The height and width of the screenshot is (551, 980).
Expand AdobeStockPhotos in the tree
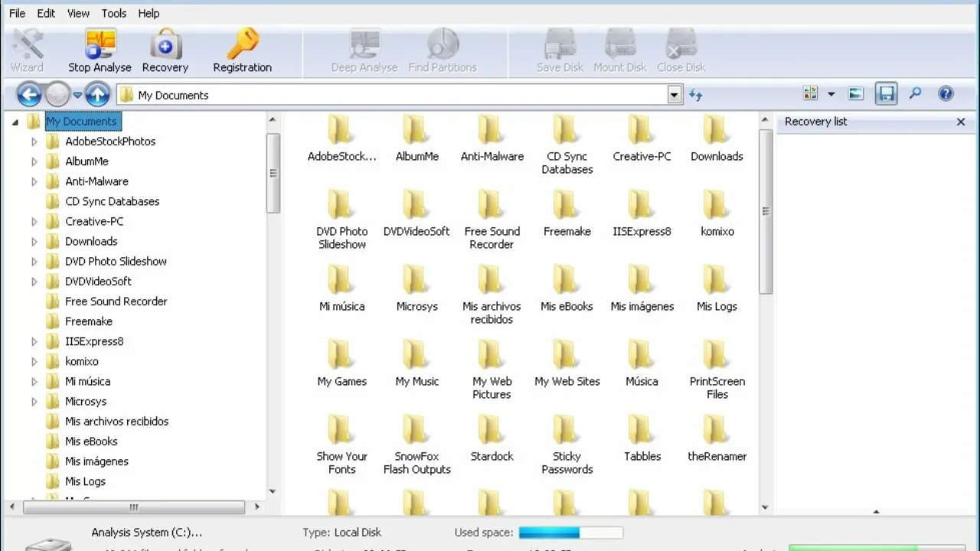point(34,142)
